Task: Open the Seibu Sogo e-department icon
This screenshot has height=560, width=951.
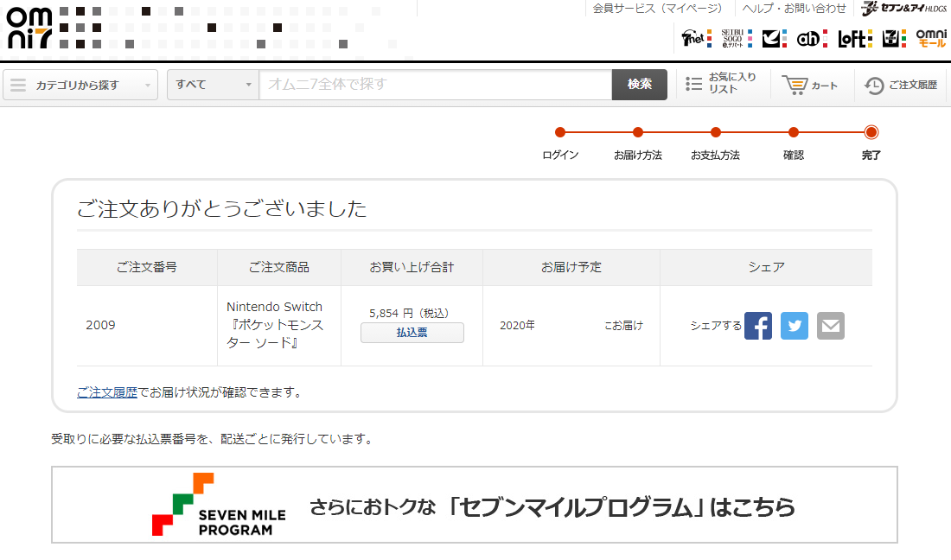Action: pyautogui.click(x=737, y=38)
